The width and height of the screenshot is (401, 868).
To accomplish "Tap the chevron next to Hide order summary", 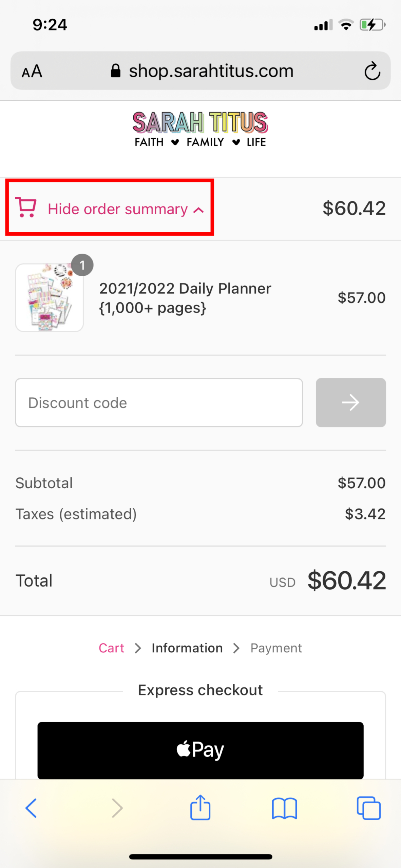I will pos(198,210).
